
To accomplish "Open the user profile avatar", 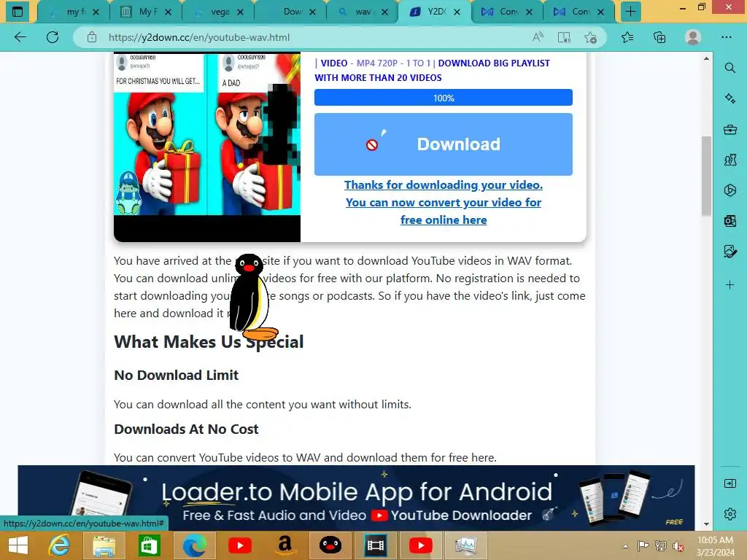I will pos(693,37).
